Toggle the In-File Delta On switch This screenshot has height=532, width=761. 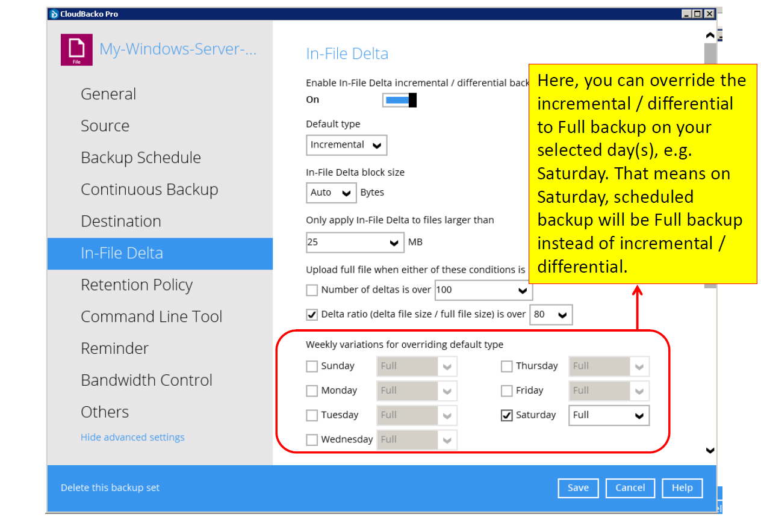[x=399, y=100]
